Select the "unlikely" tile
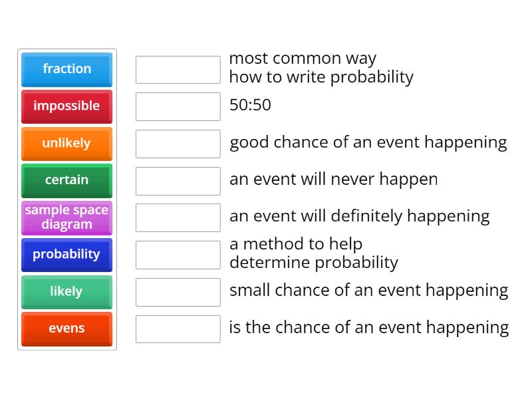 tap(66, 144)
